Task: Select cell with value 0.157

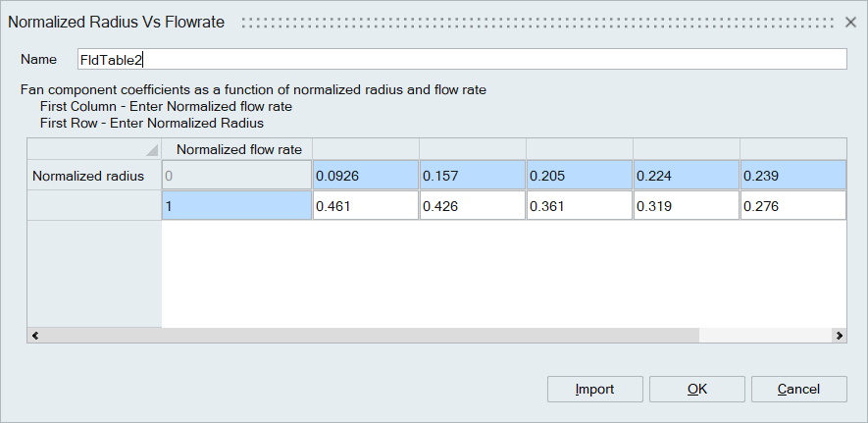Action: point(472,177)
